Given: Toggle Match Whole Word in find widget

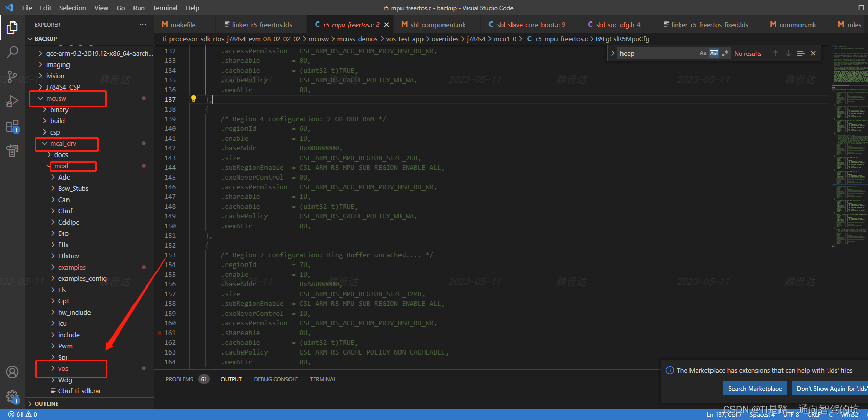Looking at the screenshot, I should click(x=714, y=53).
